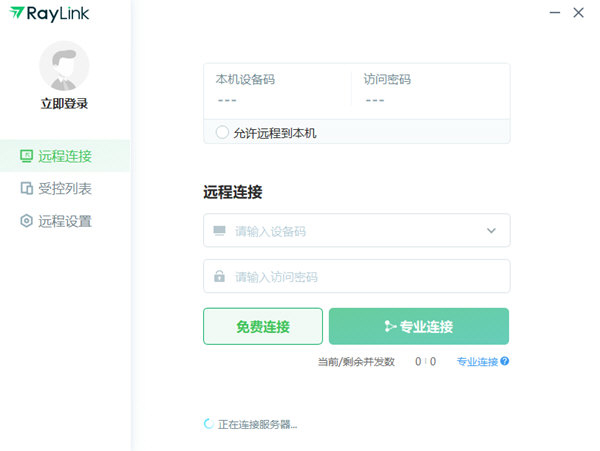Click the monitor icon in device field

[219, 231]
